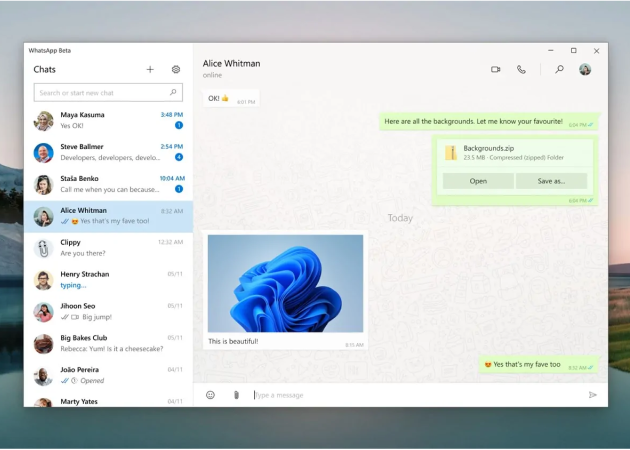Start a new chat with plus icon
This screenshot has width=630, height=450.
150,70
